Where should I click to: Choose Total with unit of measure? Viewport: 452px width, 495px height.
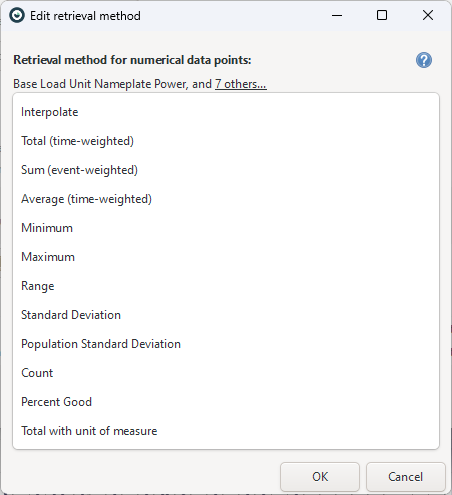226,431
